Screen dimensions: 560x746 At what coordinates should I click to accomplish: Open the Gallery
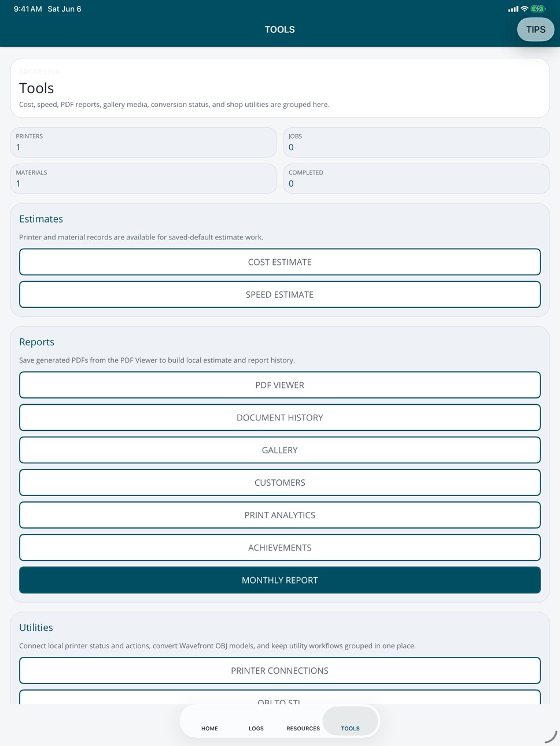pos(280,450)
